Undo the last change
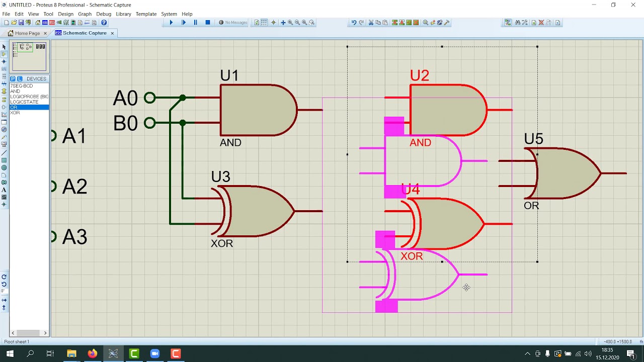The height and width of the screenshot is (362, 644). tap(354, 23)
